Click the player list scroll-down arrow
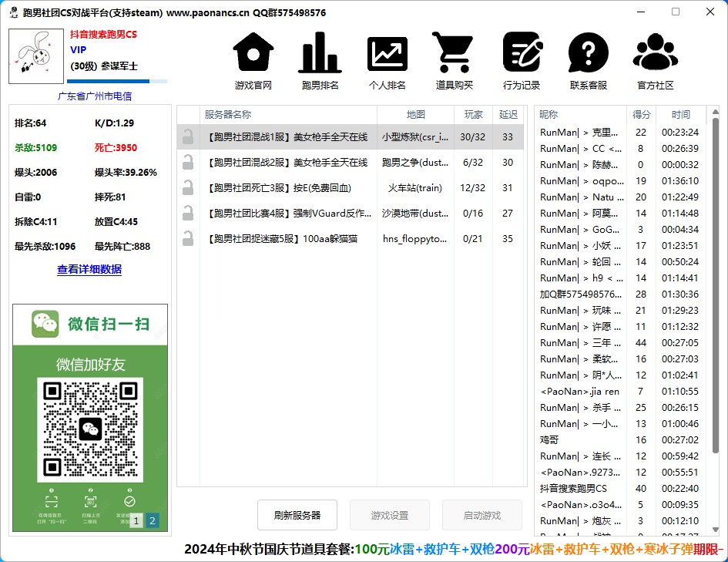This screenshot has height=562, width=728. click(x=716, y=530)
